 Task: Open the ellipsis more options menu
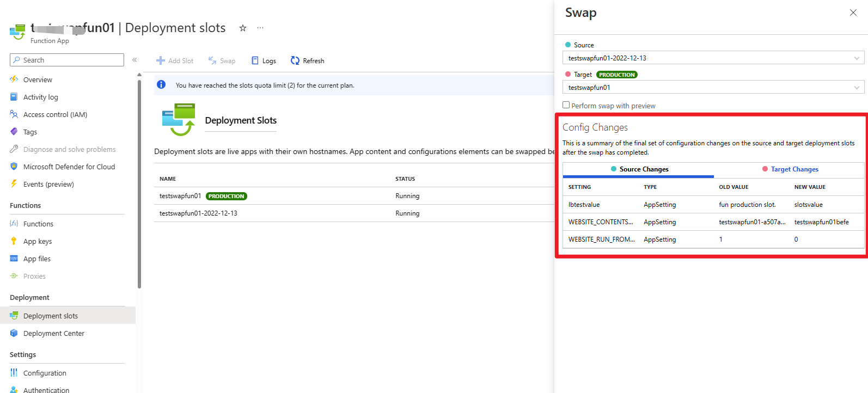click(x=260, y=28)
